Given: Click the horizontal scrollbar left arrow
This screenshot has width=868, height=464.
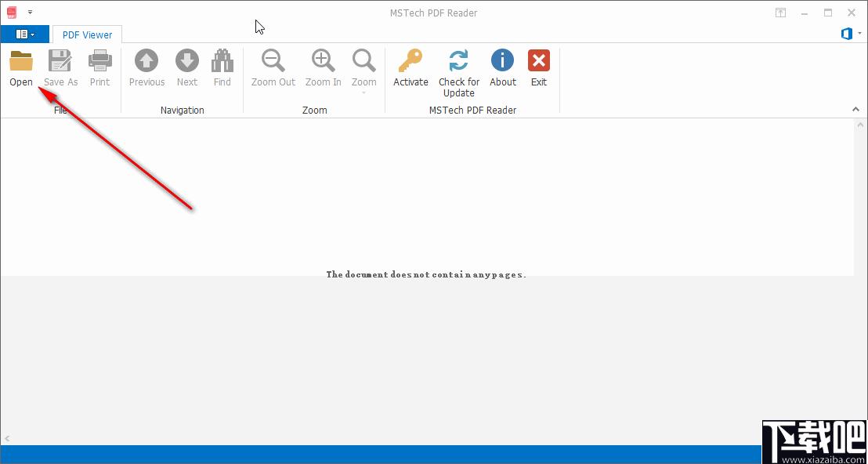Looking at the screenshot, I should tap(6, 439).
